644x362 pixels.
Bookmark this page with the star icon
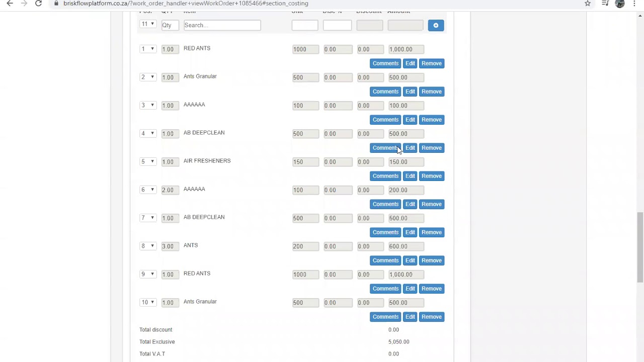(x=588, y=4)
